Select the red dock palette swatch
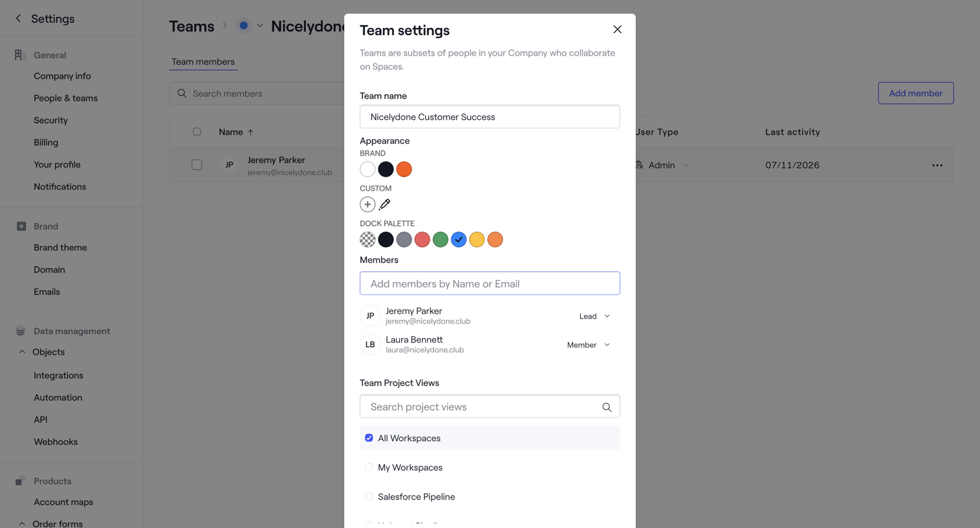 click(422, 239)
